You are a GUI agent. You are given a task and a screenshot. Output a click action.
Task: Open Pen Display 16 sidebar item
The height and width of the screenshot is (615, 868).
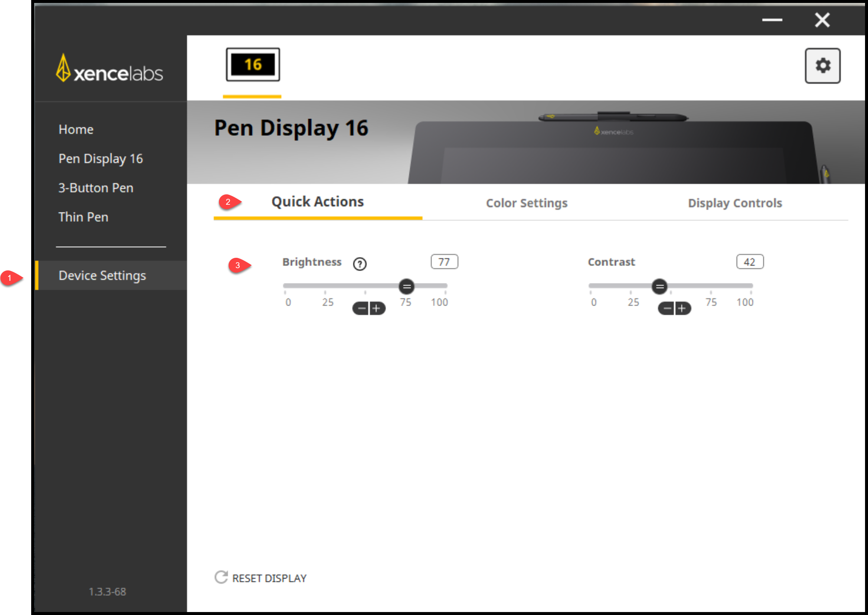coord(101,159)
